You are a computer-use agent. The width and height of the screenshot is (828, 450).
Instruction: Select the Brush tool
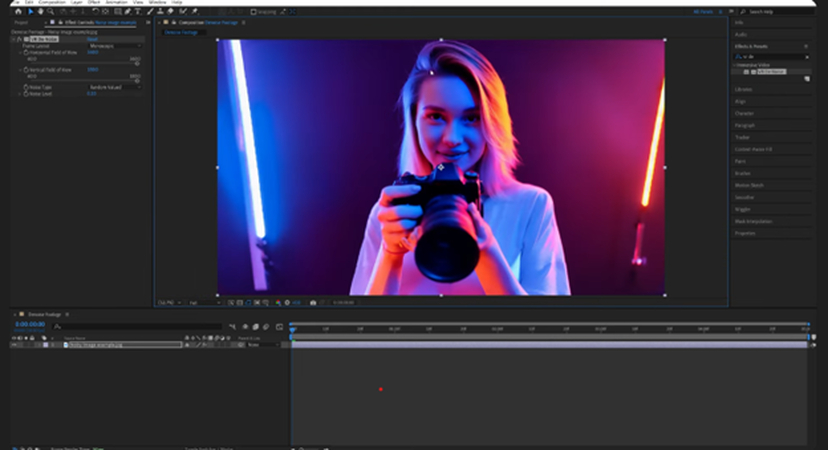pyautogui.click(x=150, y=11)
